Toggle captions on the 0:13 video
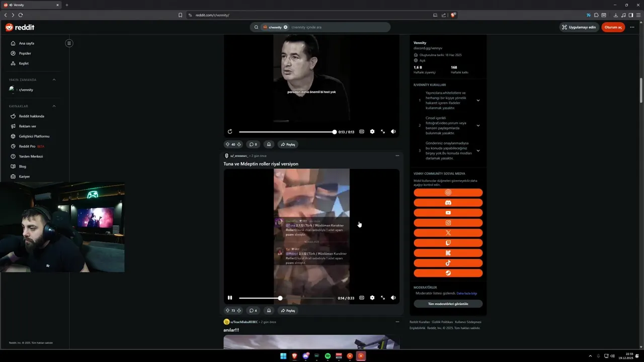 click(x=361, y=132)
